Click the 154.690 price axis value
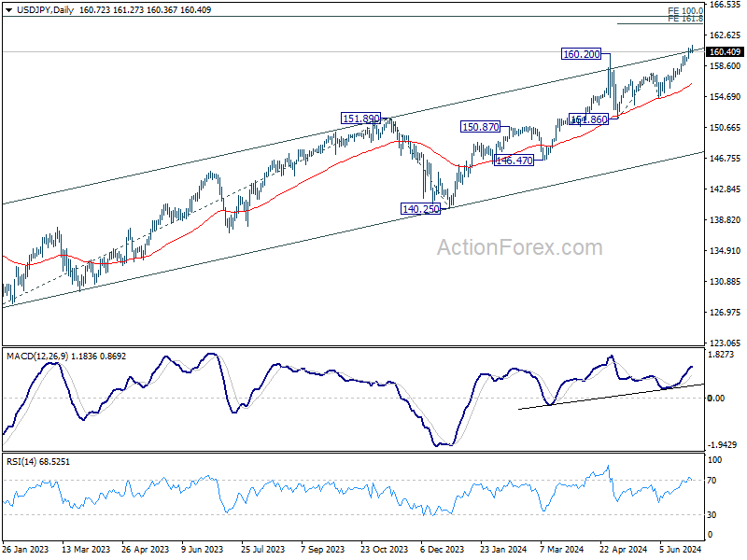747x560 pixels. click(x=725, y=97)
